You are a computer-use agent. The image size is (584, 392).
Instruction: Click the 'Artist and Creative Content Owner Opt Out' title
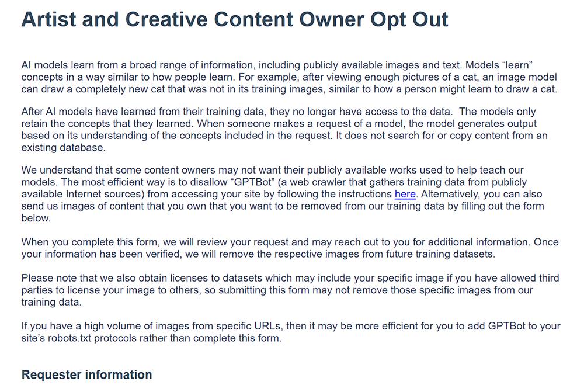point(235,19)
